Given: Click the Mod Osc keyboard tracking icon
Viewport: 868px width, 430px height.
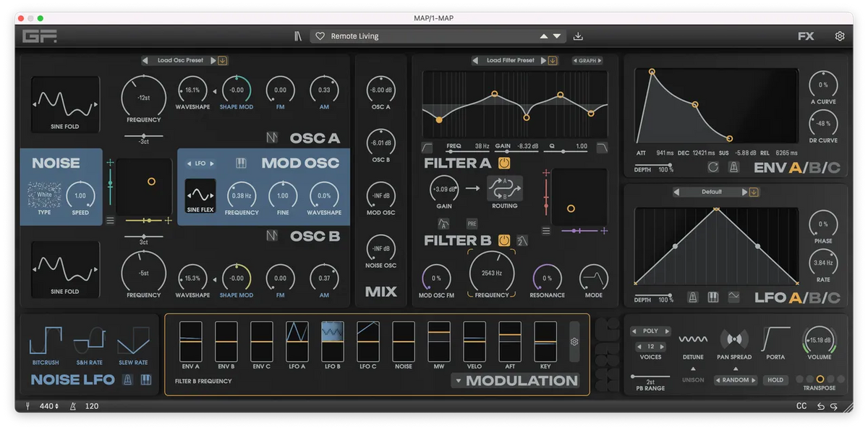Looking at the screenshot, I should [241, 164].
